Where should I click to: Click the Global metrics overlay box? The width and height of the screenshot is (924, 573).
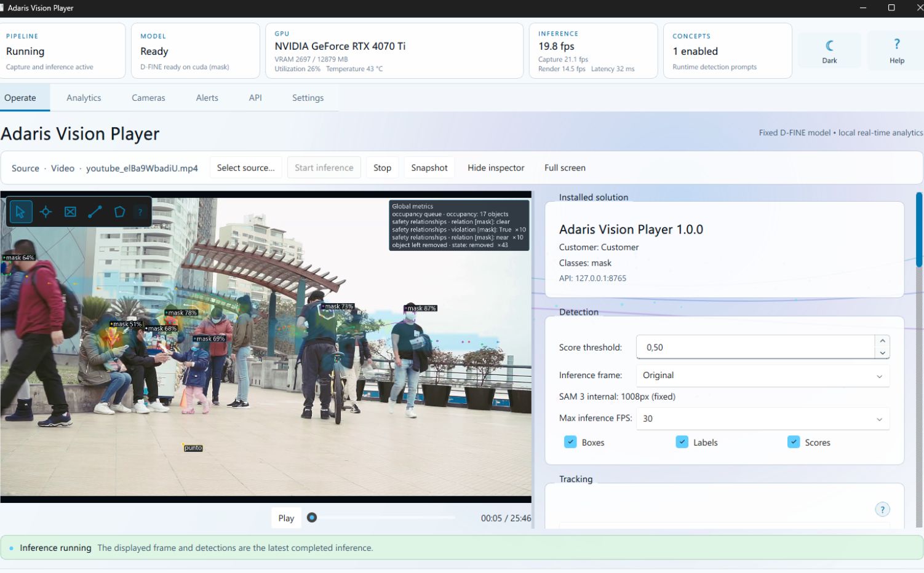point(459,226)
